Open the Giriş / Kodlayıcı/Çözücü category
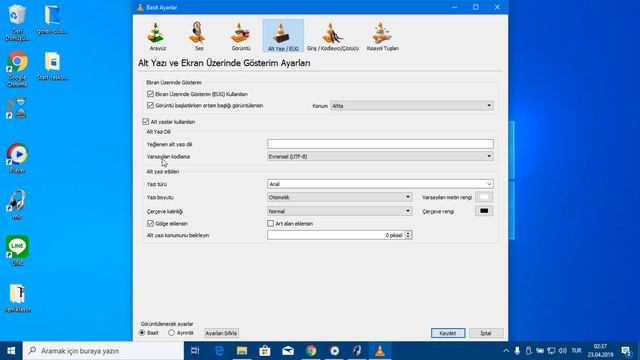The width and height of the screenshot is (640, 360). coord(333,36)
